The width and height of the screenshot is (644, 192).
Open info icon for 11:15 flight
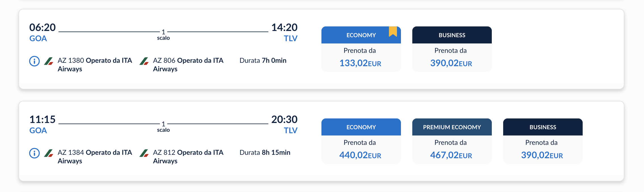click(x=34, y=153)
